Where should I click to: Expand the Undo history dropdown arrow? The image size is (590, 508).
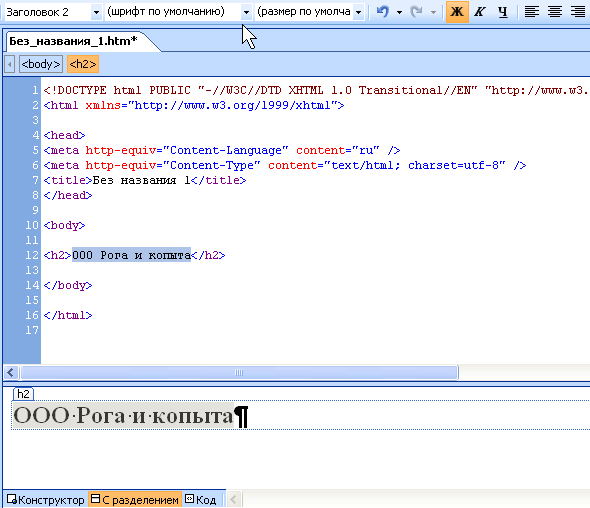(399, 12)
